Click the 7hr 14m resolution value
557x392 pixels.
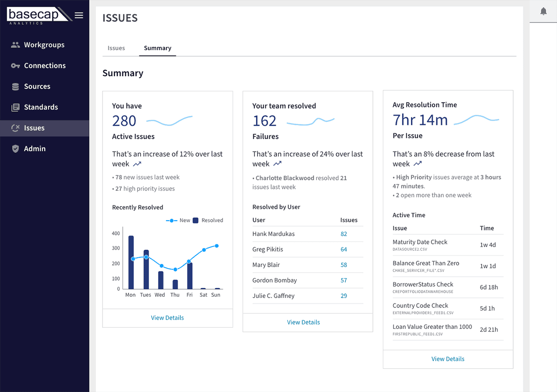tap(420, 120)
